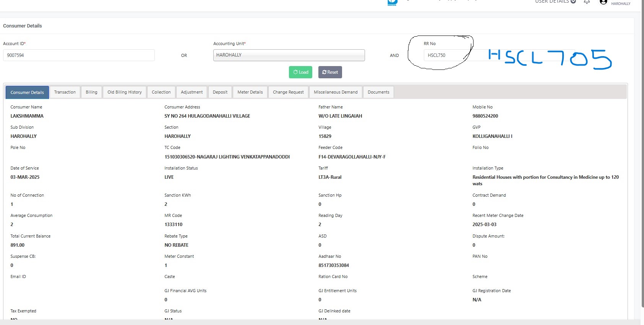Click the user profile avatar icon

click(603, 2)
